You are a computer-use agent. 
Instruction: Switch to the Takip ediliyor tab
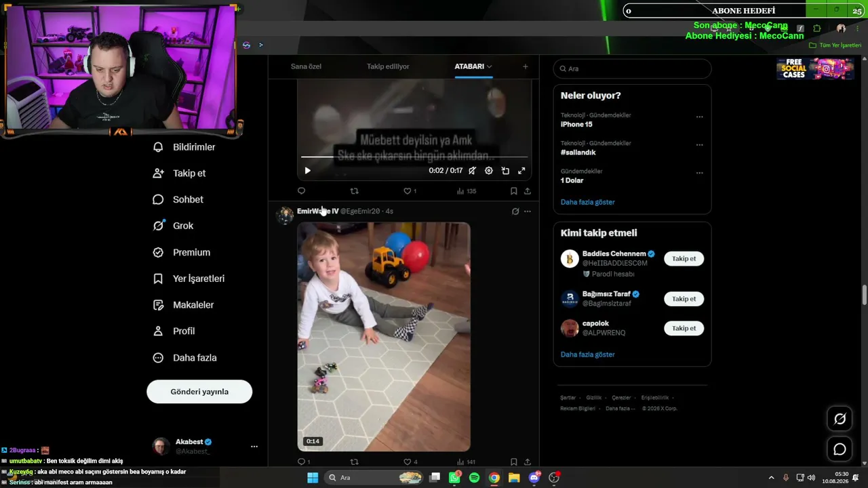click(x=388, y=66)
